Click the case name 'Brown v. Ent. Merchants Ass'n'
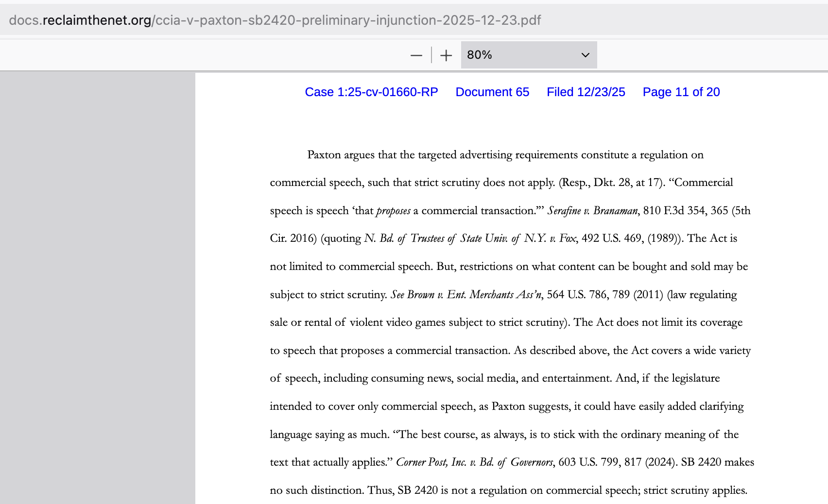The width and height of the screenshot is (828, 504). tap(474, 295)
